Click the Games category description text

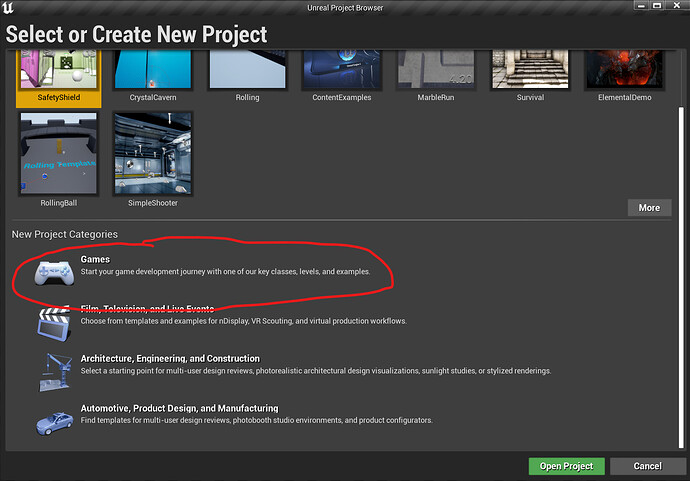225,272
